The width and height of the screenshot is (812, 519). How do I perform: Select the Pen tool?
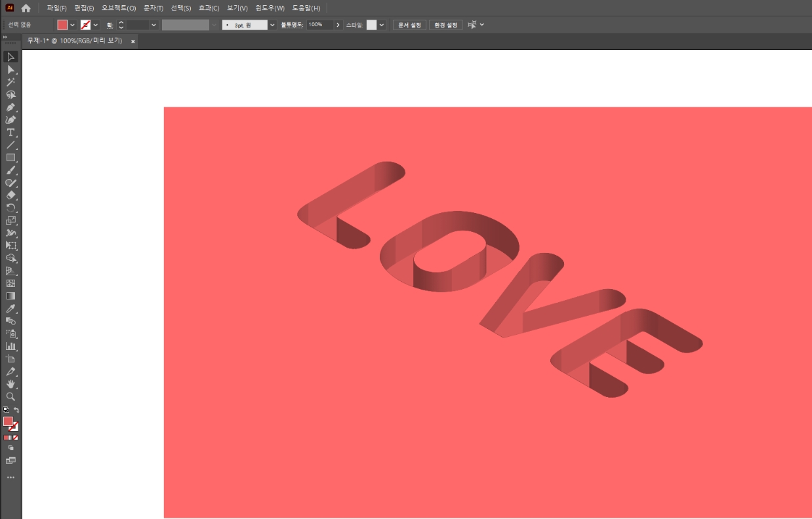coord(10,107)
